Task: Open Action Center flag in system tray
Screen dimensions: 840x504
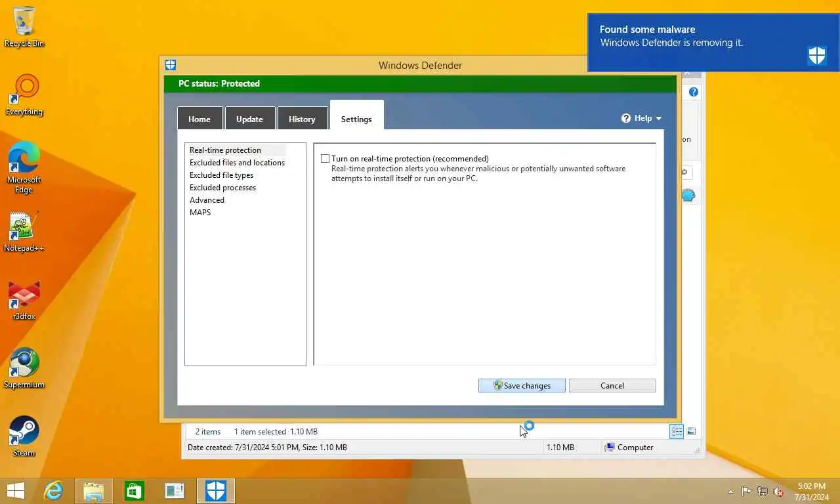Action: pos(747,491)
